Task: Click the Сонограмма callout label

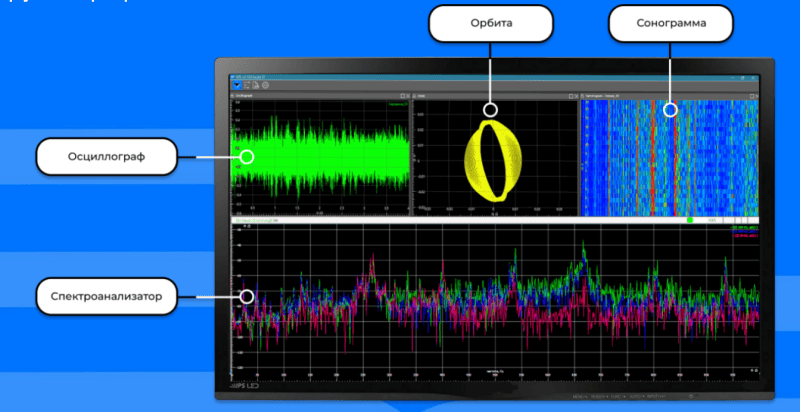Action: pyautogui.click(x=670, y=24)
